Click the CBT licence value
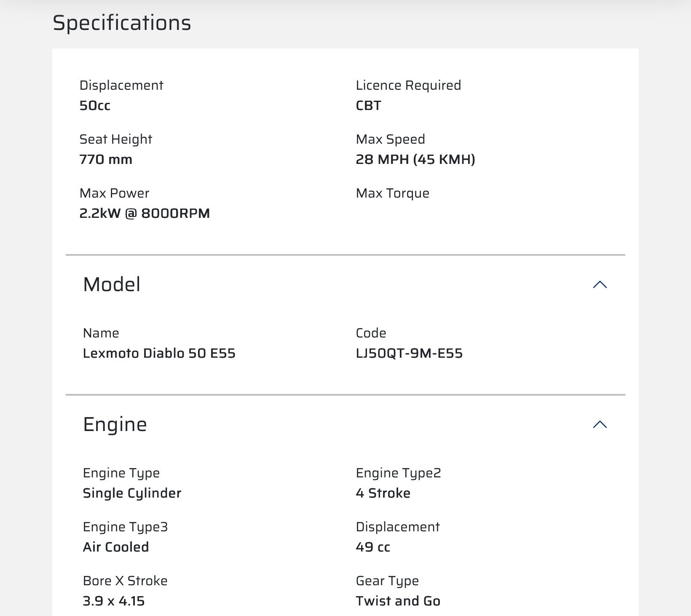 tap(368, 105)
